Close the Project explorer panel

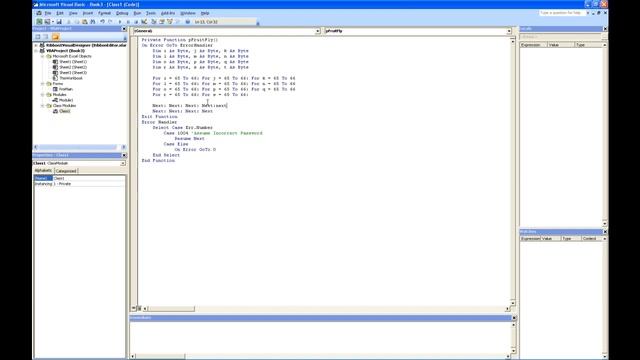pyautogui.click(x=124, y=29)
